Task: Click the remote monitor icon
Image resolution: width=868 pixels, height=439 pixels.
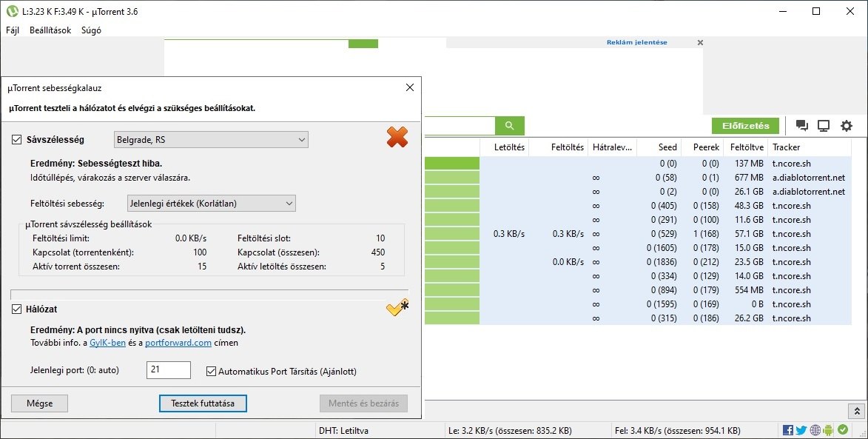Action: [823, 126]
